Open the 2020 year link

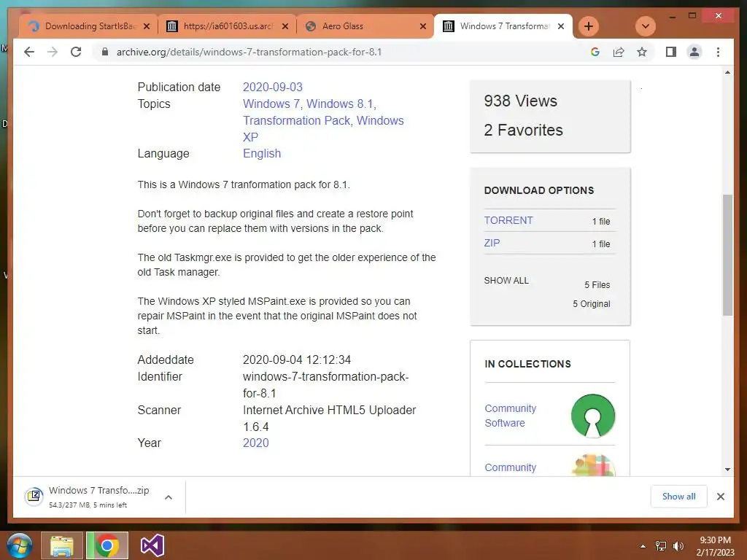click(255, 443)
